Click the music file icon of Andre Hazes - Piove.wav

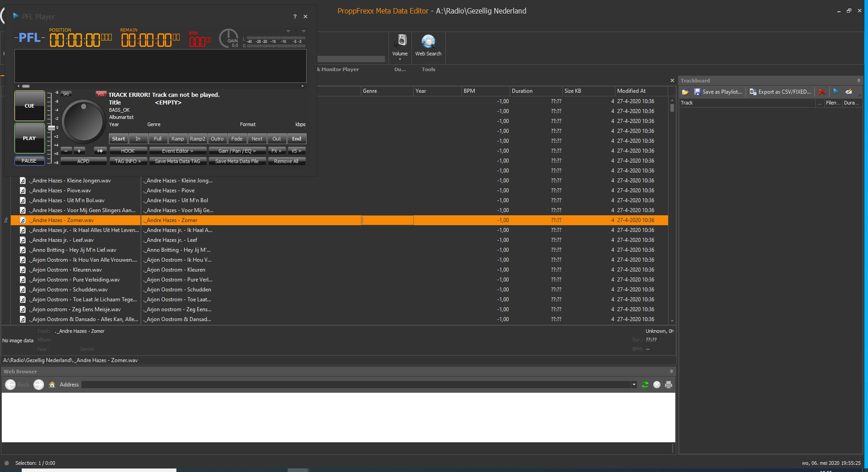23,191
